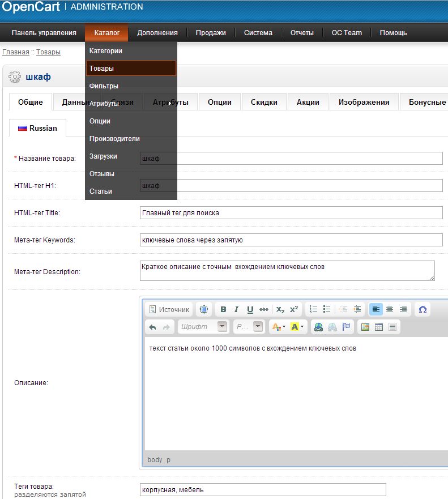Toggle bold formatting in the editor
Viewport: 448px width, 499px height.
pyautogui.click(x=223, y=309)
